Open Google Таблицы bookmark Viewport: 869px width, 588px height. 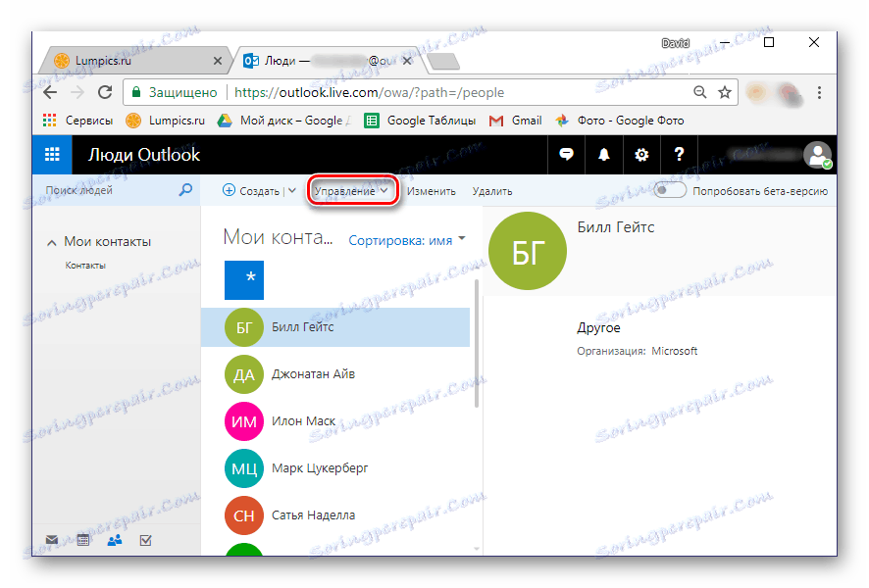(x=420, y=121)
